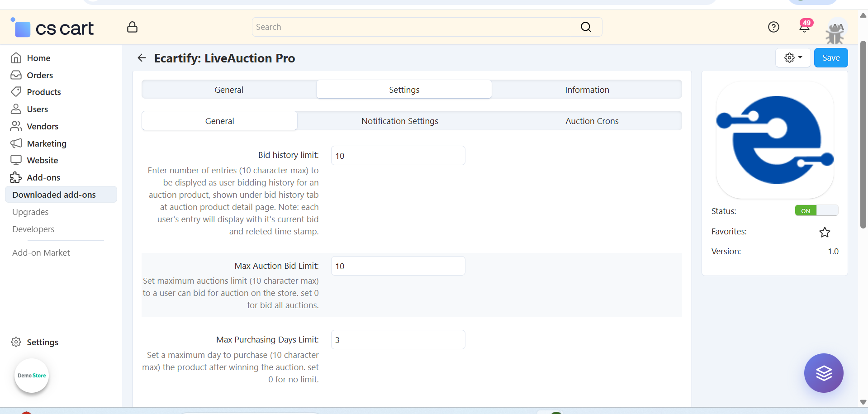Click the lock icon in header
Image resolution: width=868 pixels, height=414 pixels.
coord(132,27)
